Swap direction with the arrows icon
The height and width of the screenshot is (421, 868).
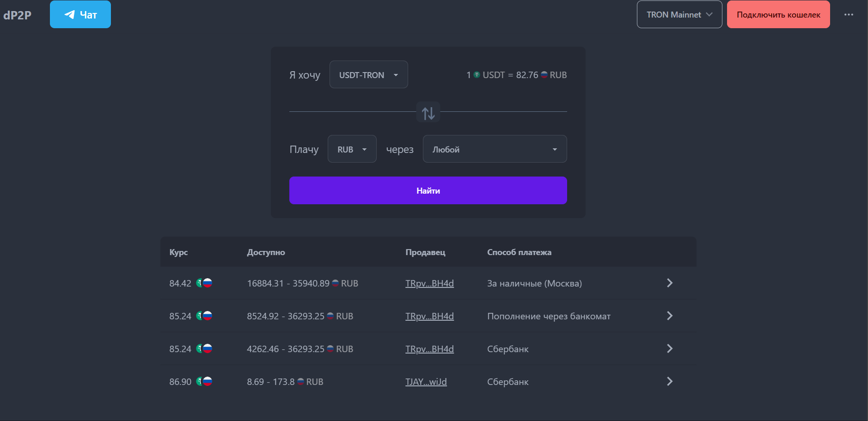click(x=428, y=112)
